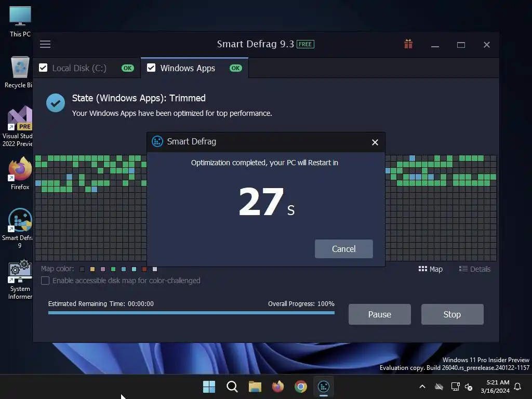Open the notifications bell icon
This screenshot has height=399, width=532.
coord(518,387)
